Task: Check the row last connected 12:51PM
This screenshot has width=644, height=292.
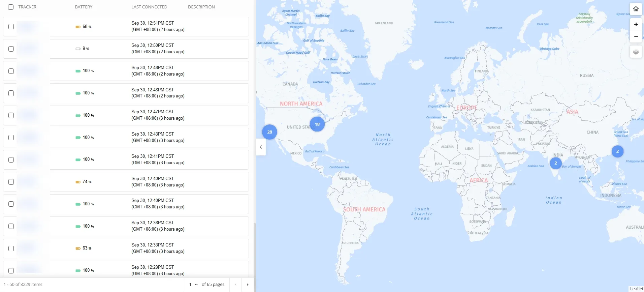Action: point(11,27)
